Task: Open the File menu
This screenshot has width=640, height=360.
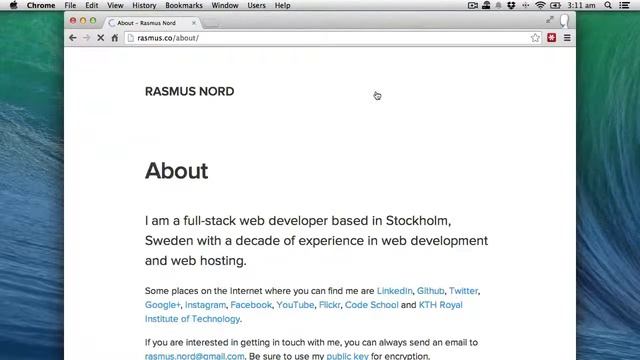Action: coord(70,5)
